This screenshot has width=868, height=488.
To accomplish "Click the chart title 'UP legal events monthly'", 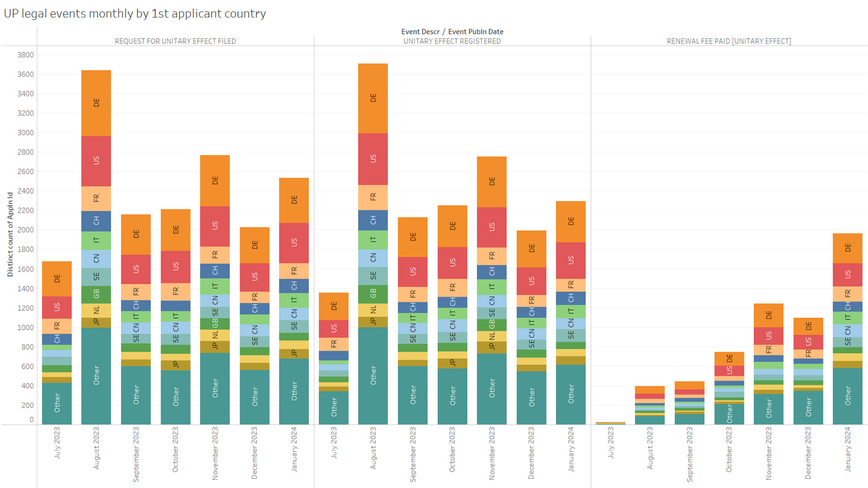I will (135, 14).
